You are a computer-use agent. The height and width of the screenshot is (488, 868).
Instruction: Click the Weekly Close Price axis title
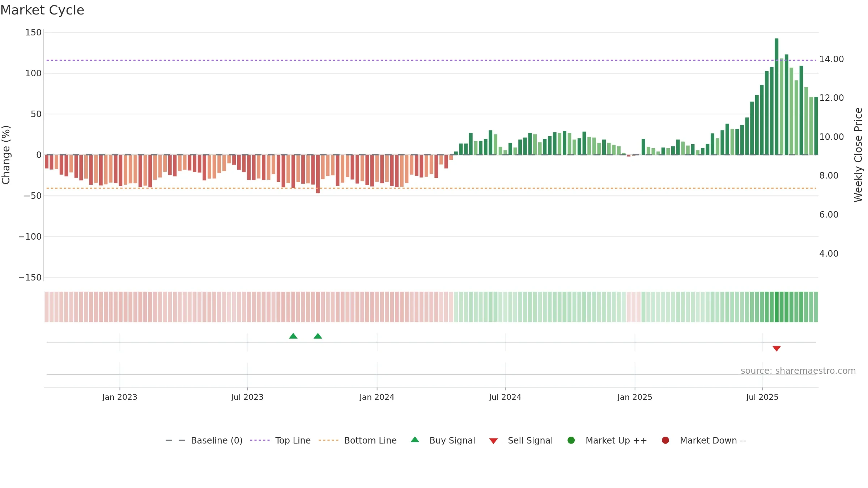click(x=858, y=155)
